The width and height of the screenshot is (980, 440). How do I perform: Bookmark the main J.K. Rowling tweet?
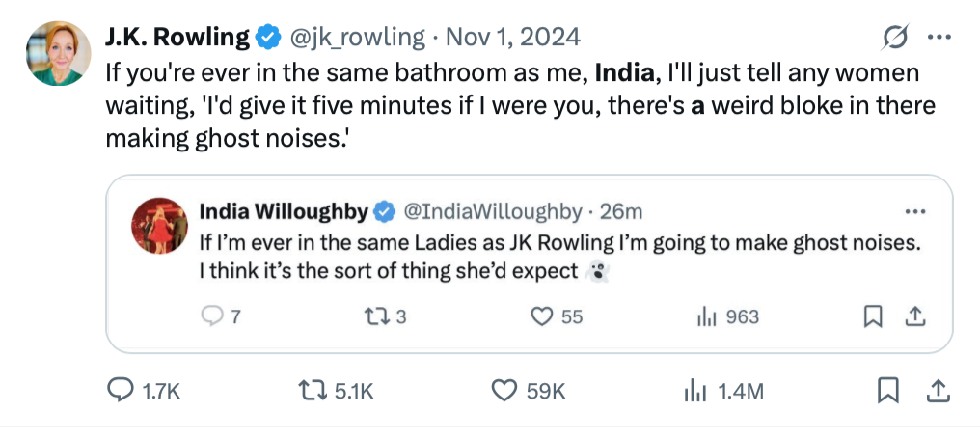pyautogui.click(x=887, y=390)
